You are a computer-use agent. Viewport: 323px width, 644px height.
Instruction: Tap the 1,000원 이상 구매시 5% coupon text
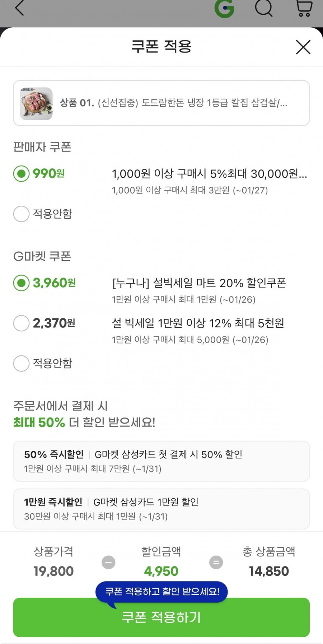coord(209,174)
